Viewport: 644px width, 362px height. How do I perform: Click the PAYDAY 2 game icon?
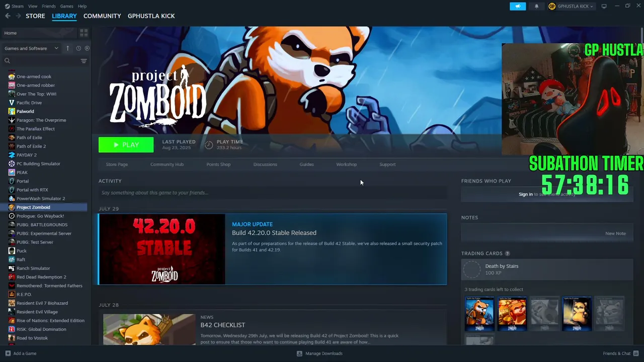point(12,155)
